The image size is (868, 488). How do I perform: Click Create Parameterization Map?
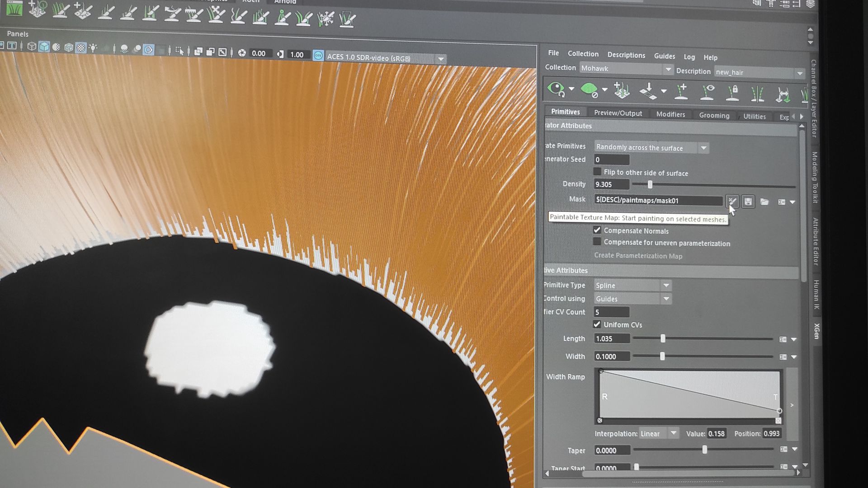pos(638,256)
